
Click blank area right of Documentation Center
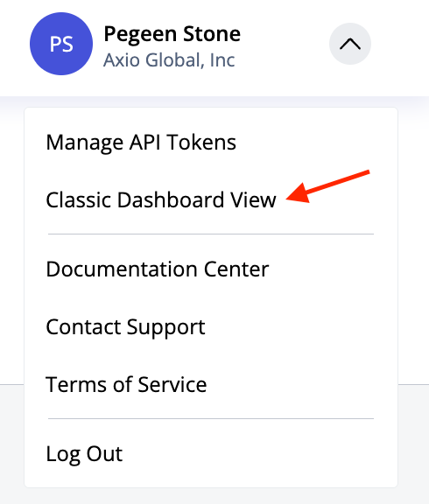pos(331,269)
